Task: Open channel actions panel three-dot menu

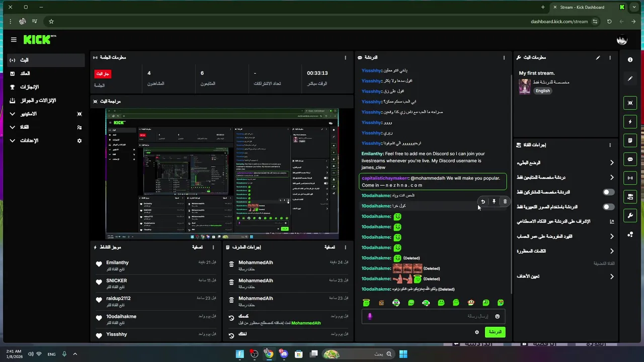Action: click(610, 145)
